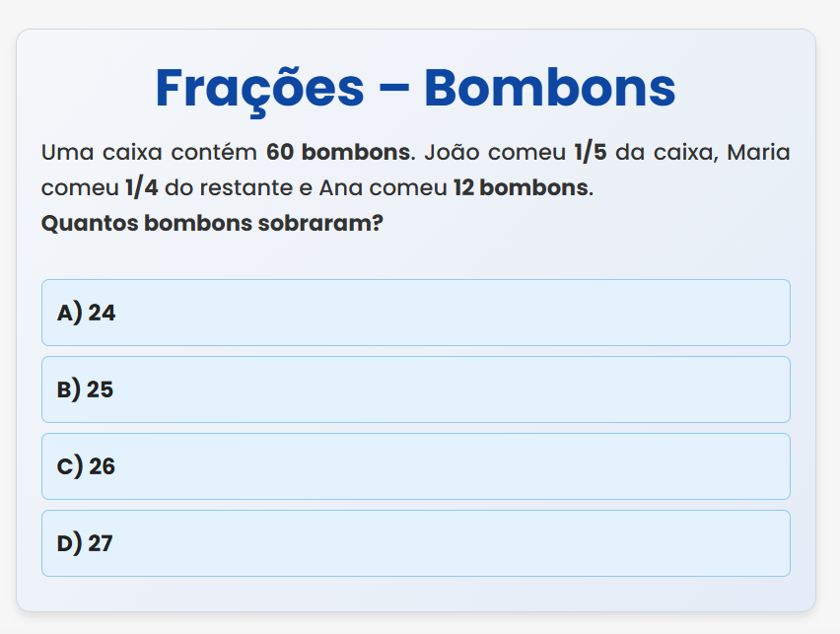The image size is (840, 634).
Task: Choose answer option B) 25
Action: [x=415, y=389]
